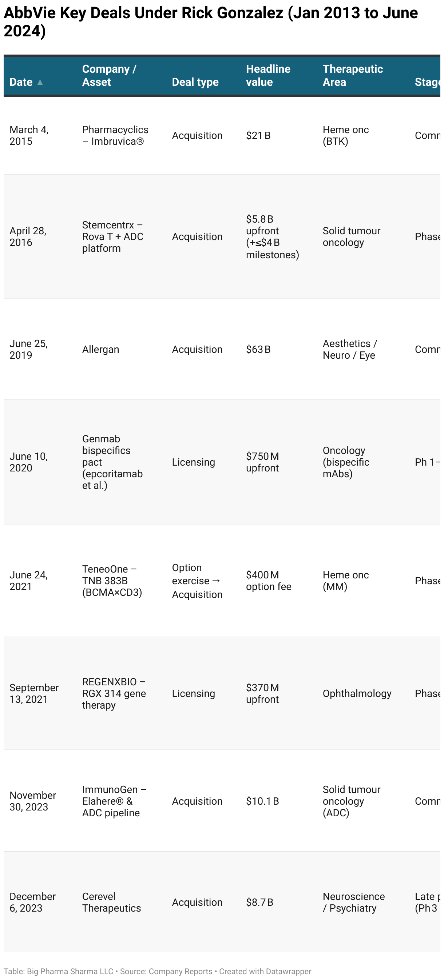Image resolution: width=444 pixels, height=980 pixels.
Task: Click the ImmunoGen – Elahere cell
Action: [x=114, y=801]
